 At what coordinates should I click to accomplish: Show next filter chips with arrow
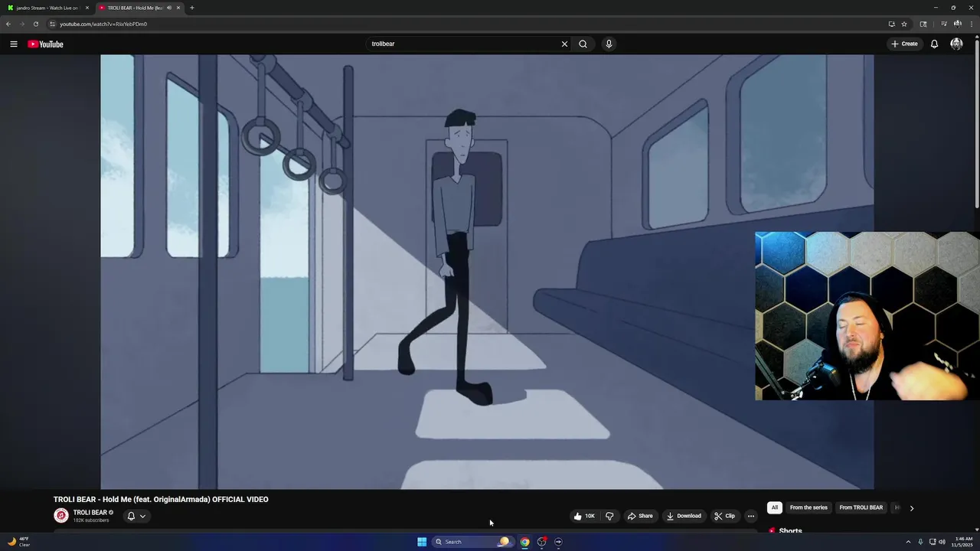(x=911, y=508)
